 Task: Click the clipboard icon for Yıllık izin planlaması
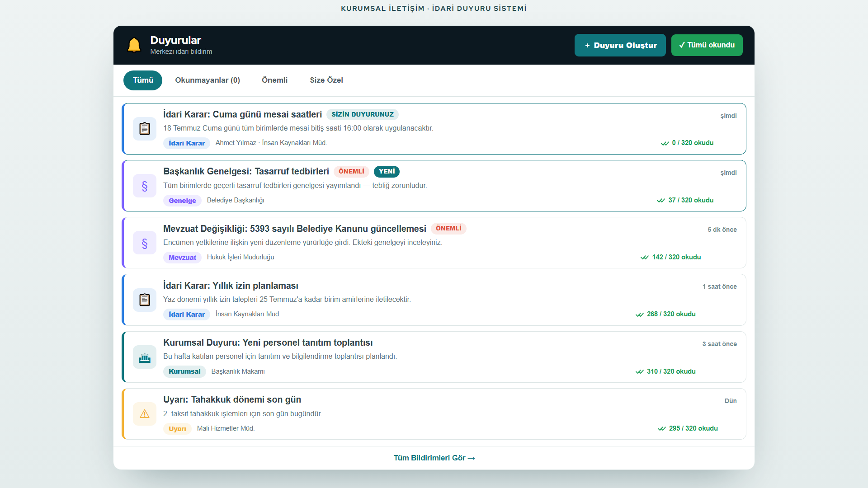[145, 300]
